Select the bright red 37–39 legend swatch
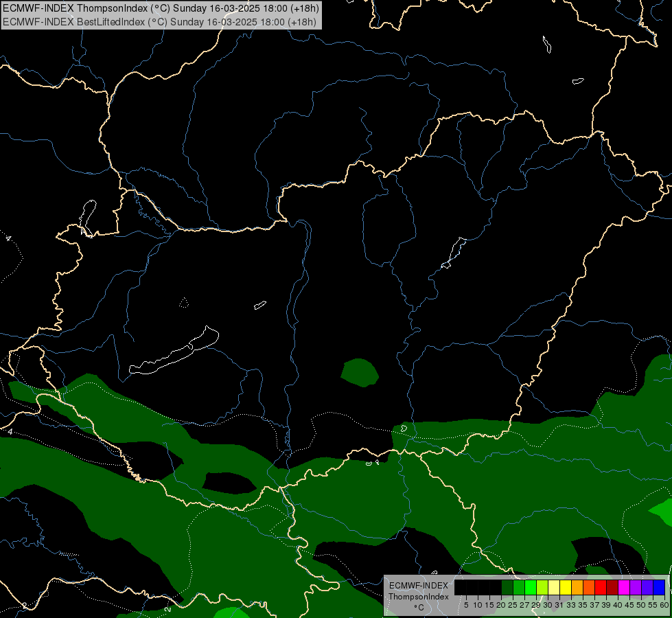Image resolution: width=672 pixels, height=618 pixels. [x=601, y=587]
